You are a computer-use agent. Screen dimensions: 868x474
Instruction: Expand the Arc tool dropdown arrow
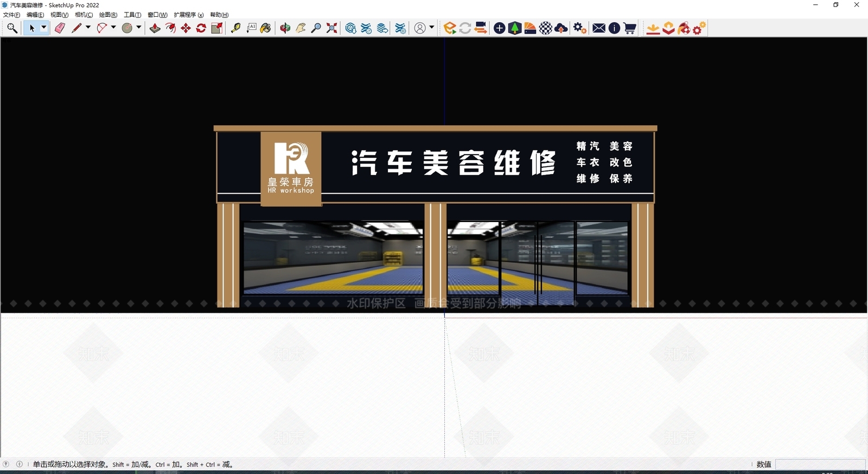tap(113, 28)
